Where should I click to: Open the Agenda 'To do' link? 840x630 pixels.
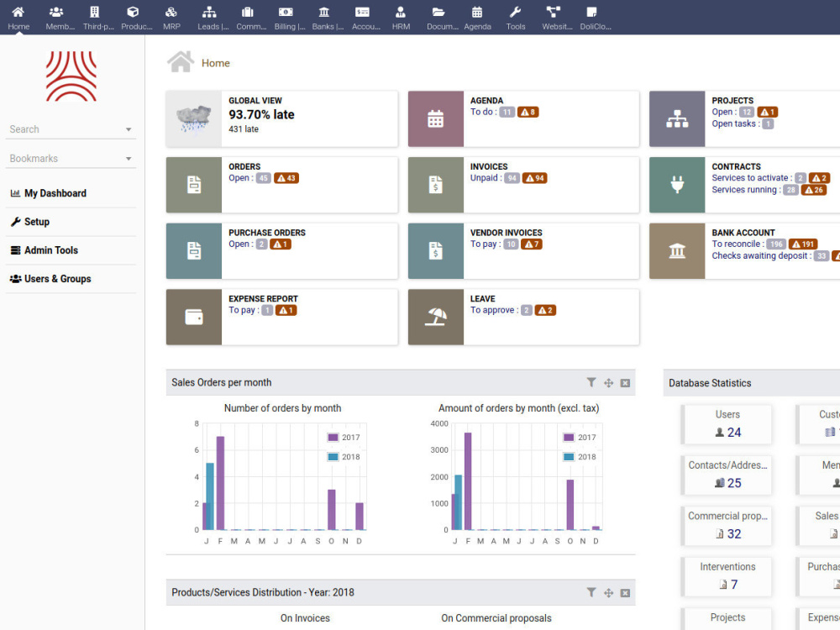[x=484, y=112]
